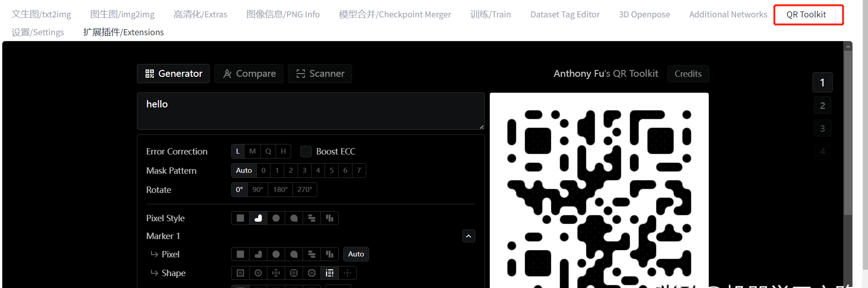The width and height of the screenshot is (868, 288).
Task: Open Checkpoint Merger tab
Action: (x=395, y=14)
